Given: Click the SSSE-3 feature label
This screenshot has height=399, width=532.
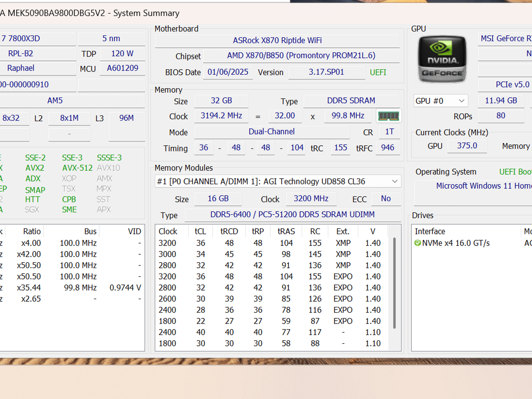Looking at the screenshot, I should click(109, 158).
